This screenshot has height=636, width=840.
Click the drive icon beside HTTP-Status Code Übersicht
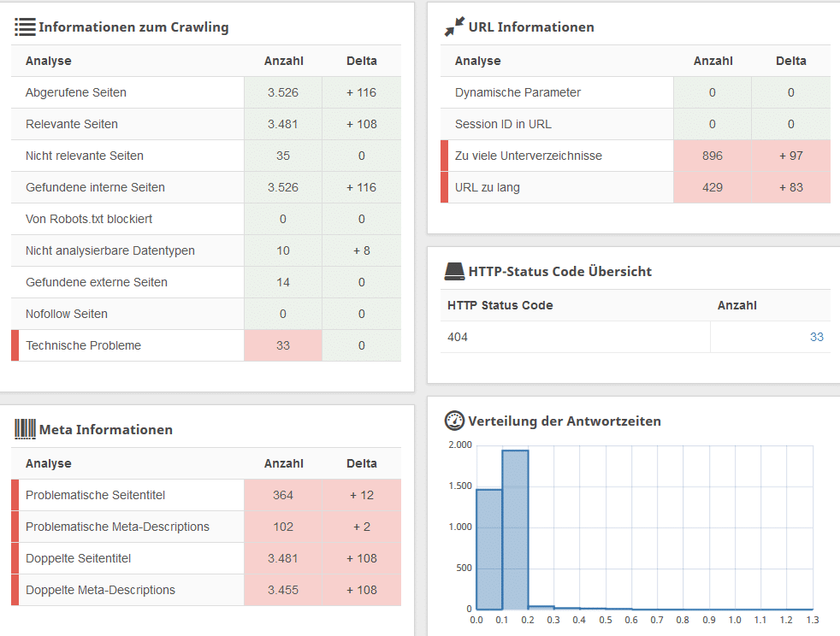pyautogui.click(x=454, y=272)
